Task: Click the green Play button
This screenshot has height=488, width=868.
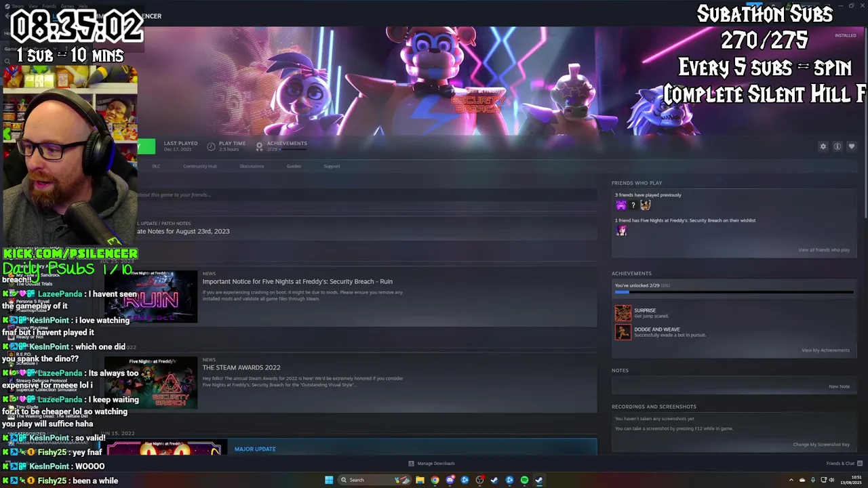Action: point(146,146)
